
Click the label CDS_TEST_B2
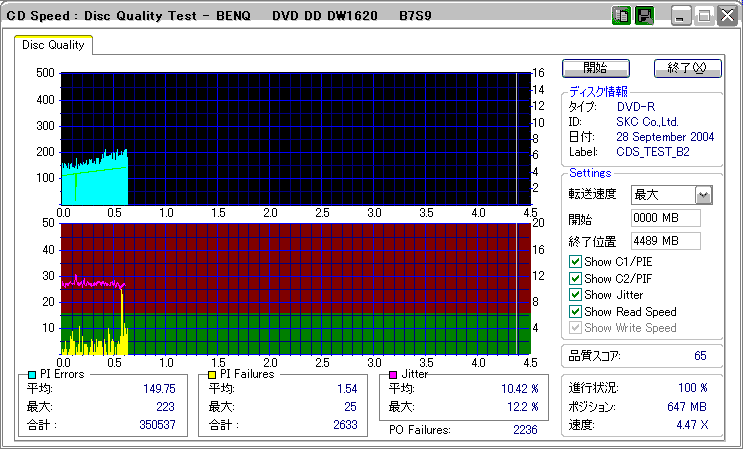[653, 152]
